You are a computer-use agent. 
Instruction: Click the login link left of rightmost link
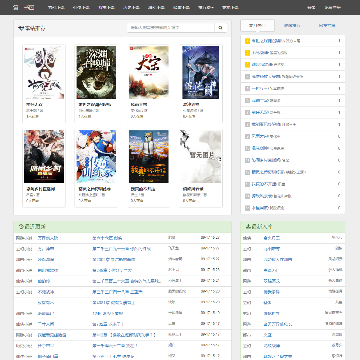point(311,7)
